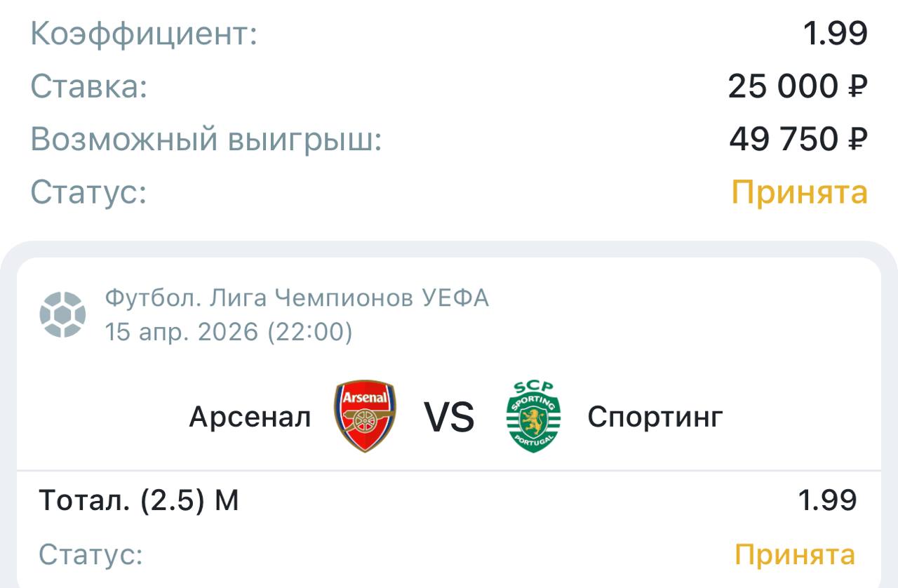Click the Коэффициент label
Viewport: 898px width, 588px height.
coord(144,34)
